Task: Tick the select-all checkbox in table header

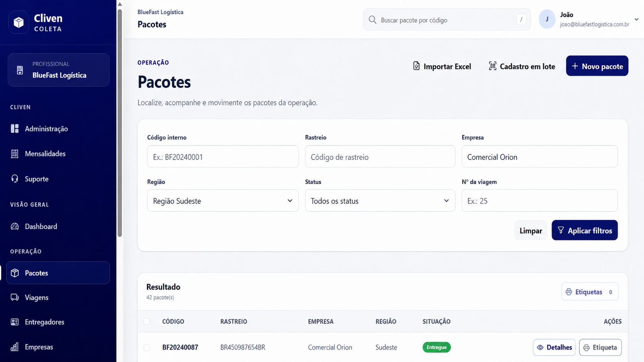Action: [147, 321]
